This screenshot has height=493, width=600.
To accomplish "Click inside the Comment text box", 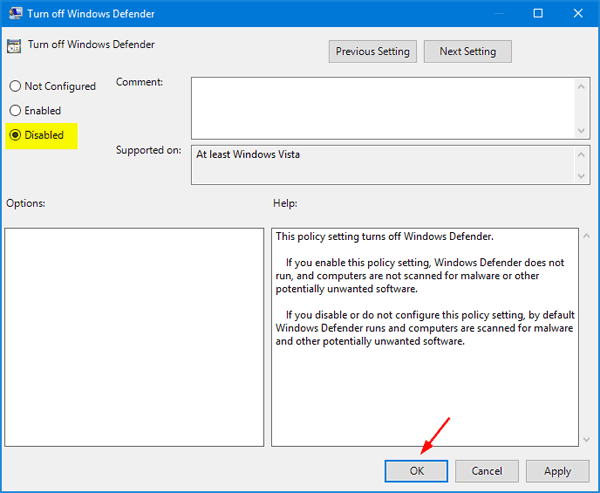I will tap(380, 107).
